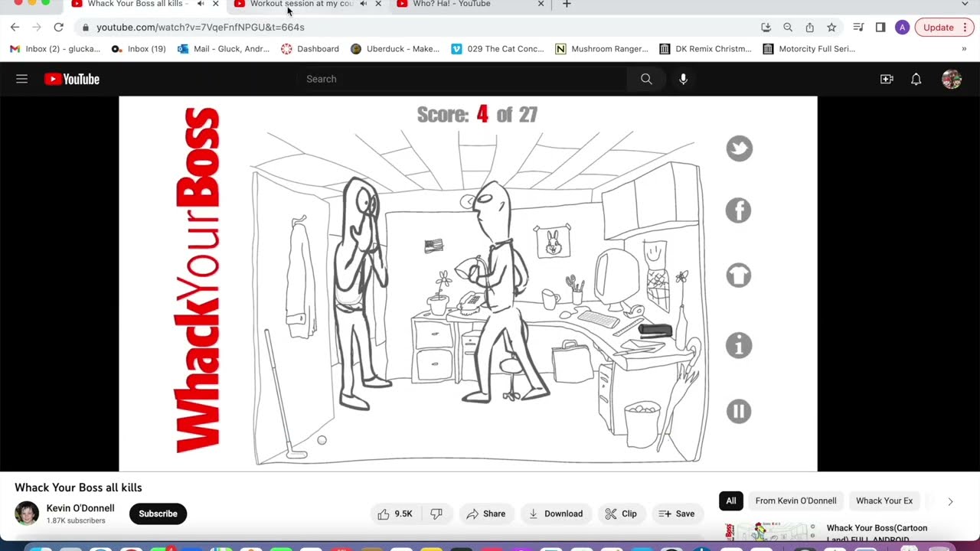The image size is (980, 551).
Task: View site information lock icon
Action: (x=85, y=28)
